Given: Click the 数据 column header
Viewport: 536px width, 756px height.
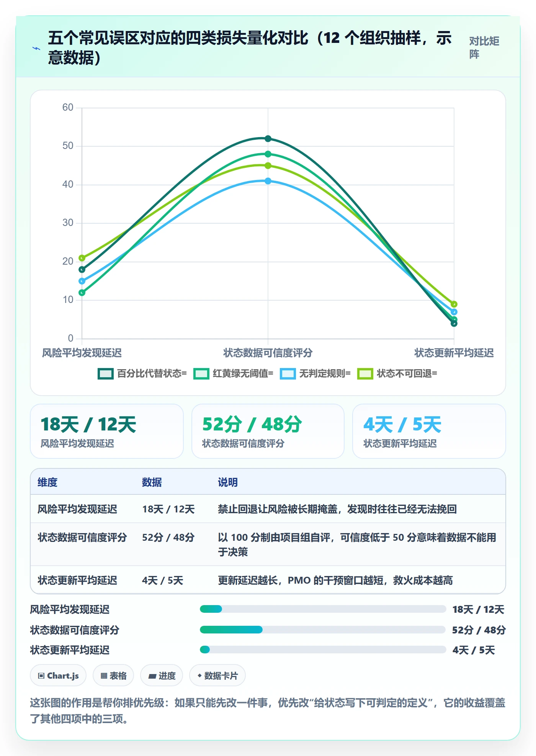Looking at the screenshot, I should pos(152,482).
